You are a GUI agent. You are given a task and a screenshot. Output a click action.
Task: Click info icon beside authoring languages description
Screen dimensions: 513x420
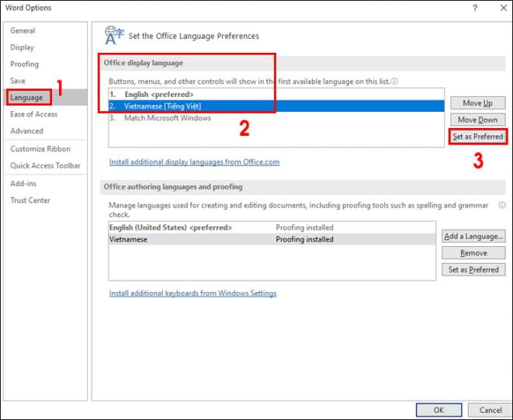pyautogui.click(x=502, y=205)
